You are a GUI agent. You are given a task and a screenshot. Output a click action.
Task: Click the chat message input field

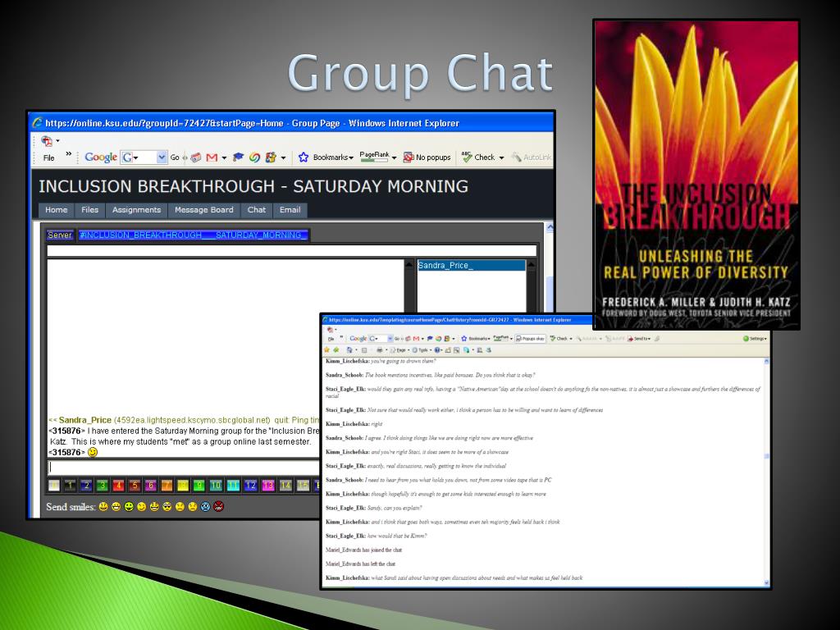tap(183, 467)
